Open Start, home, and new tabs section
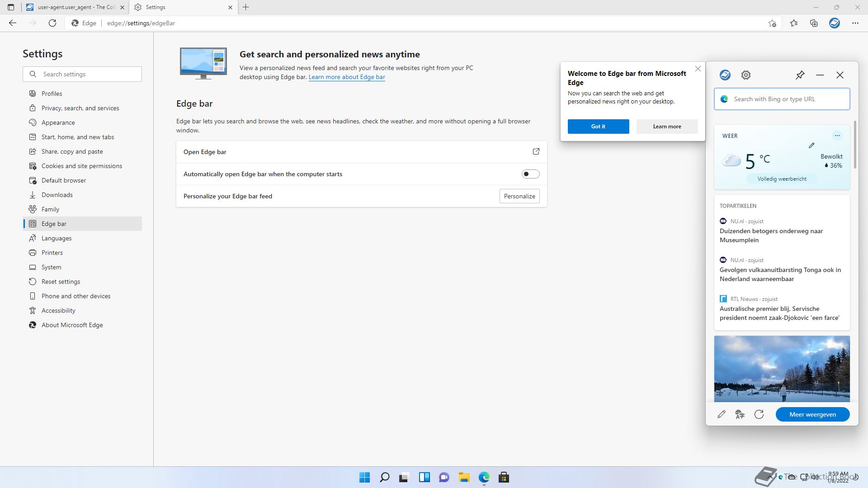This screenshot has width=868, height=488. click(x=82, y=137)
